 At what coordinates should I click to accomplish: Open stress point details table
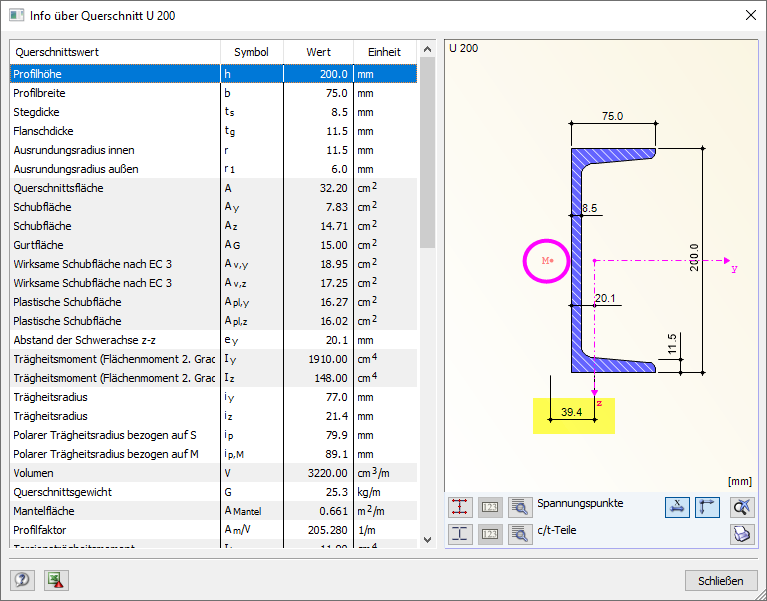coord(520,507)
